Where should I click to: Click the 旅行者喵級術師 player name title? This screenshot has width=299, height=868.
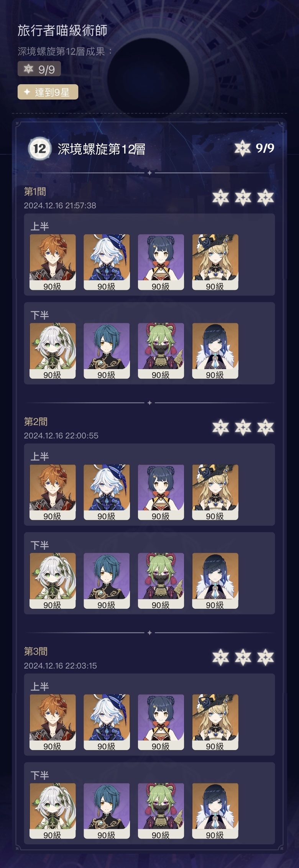tap(62, 31)
